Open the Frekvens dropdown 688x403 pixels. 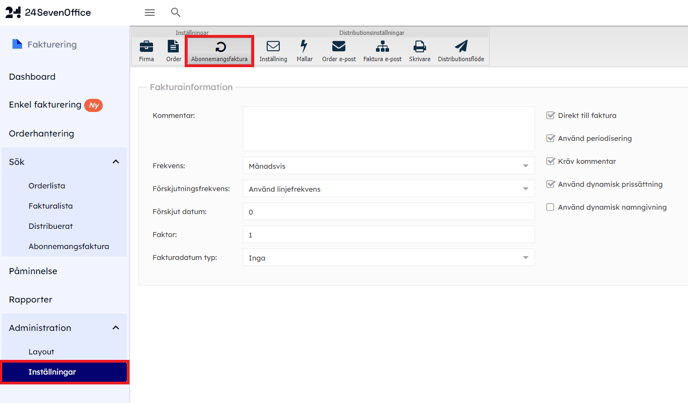point(388,166)
